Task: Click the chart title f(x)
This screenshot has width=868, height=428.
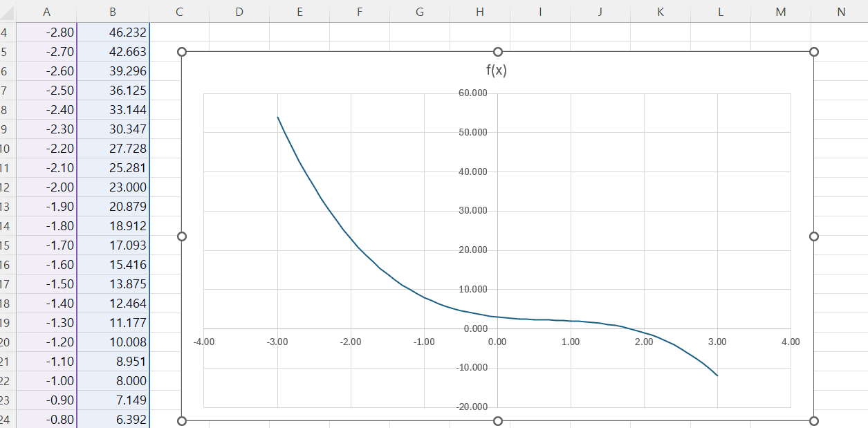Action: coord(497,71)
